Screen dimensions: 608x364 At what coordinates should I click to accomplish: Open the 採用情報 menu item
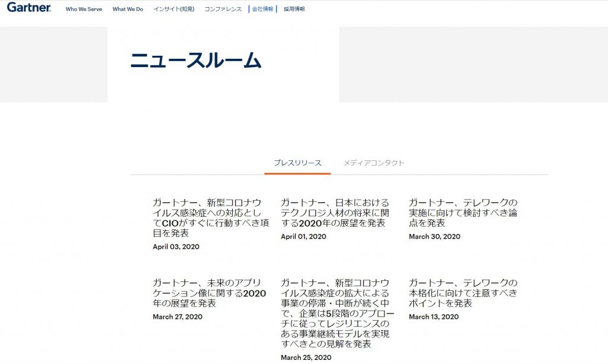click(x=294, y=10)
